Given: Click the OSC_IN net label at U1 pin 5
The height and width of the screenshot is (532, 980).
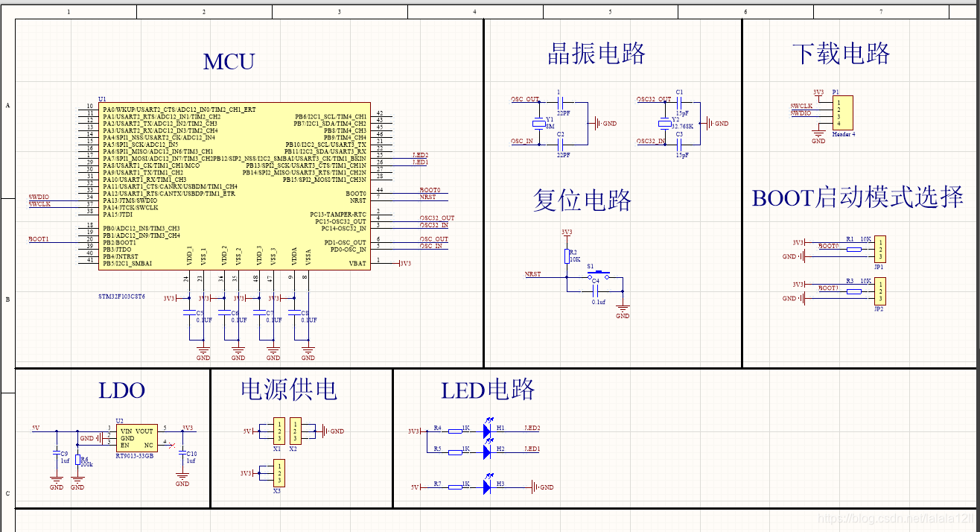Looking at the screenshot, I should click(x=431, y=246).
